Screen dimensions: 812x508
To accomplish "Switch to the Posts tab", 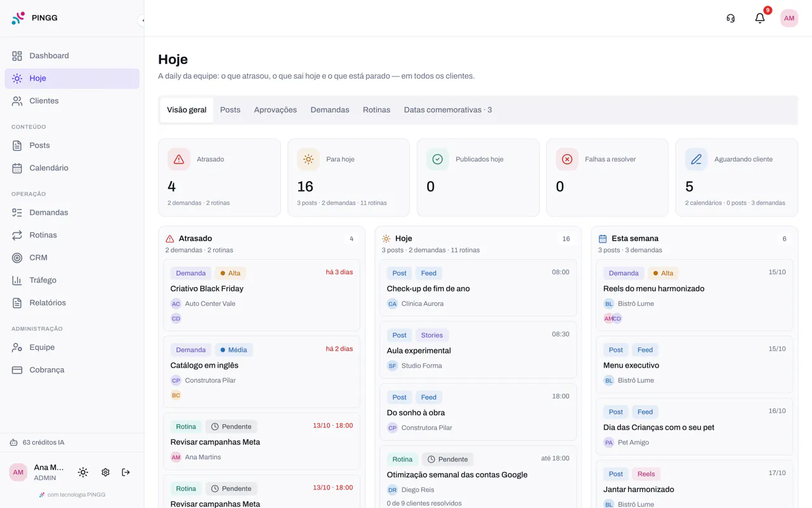I will [230, 110].
